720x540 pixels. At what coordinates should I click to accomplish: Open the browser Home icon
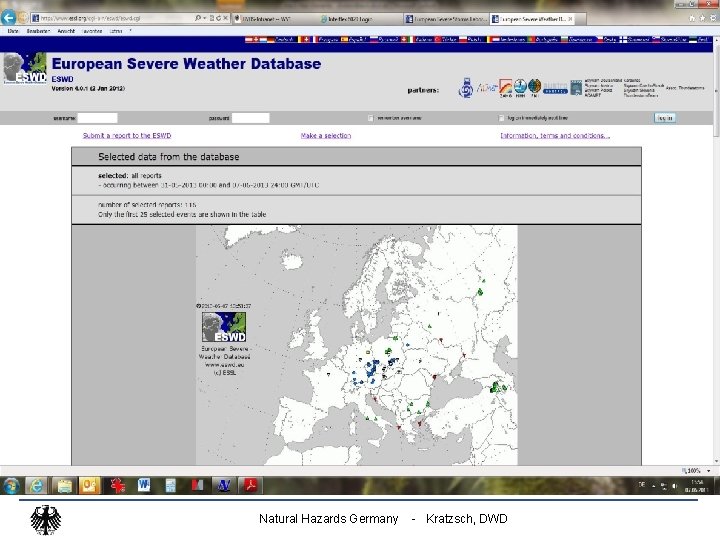point(692,18)
